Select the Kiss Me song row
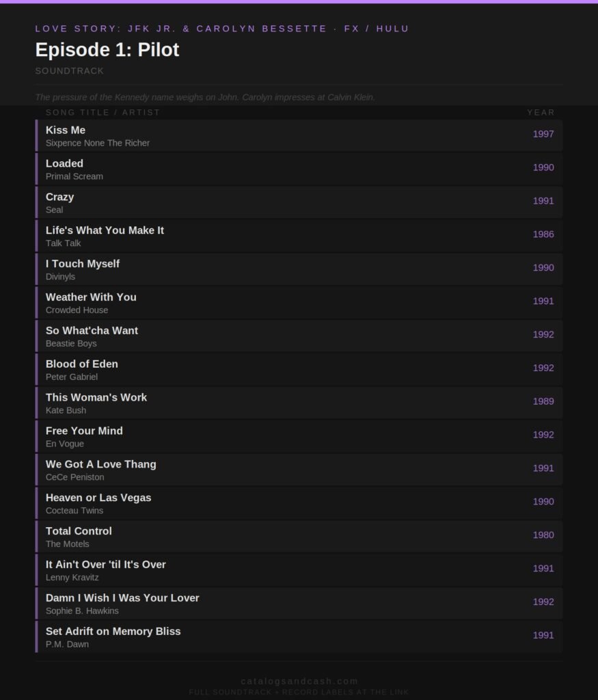This screenshot has height=700, width=598. point(299,136)
